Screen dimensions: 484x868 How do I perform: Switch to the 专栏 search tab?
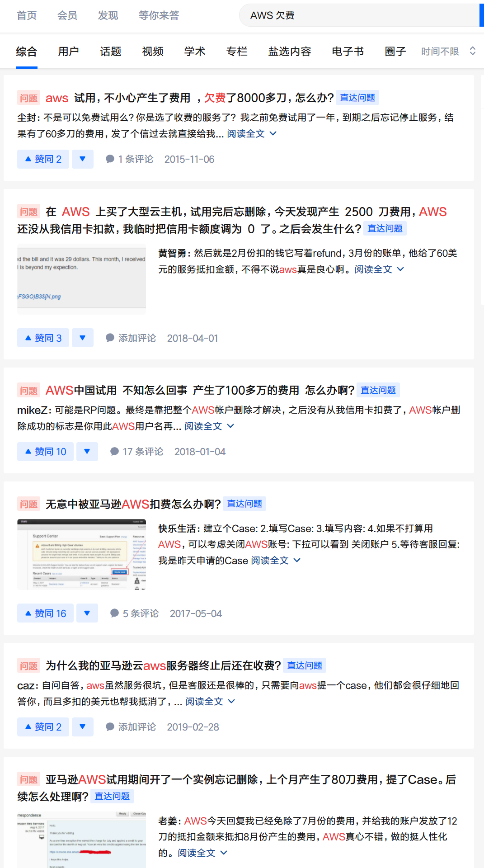pyautogui.click(x=237, y=52)
